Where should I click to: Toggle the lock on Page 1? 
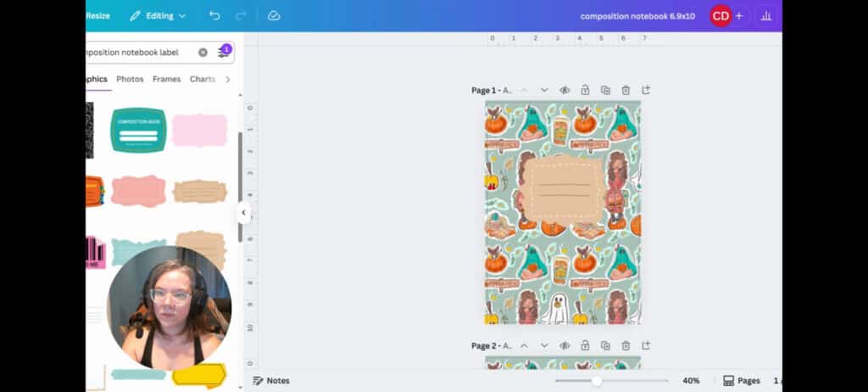(x=585, y=90)
